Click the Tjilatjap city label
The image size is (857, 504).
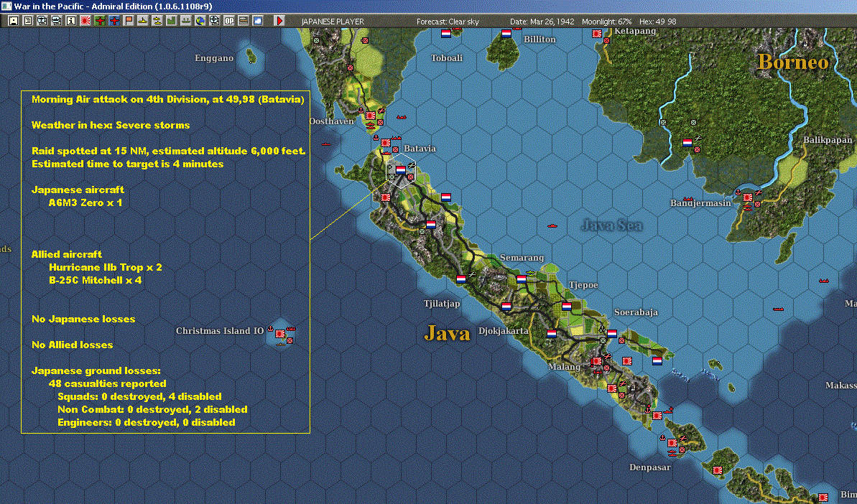[x=442, y=304]
